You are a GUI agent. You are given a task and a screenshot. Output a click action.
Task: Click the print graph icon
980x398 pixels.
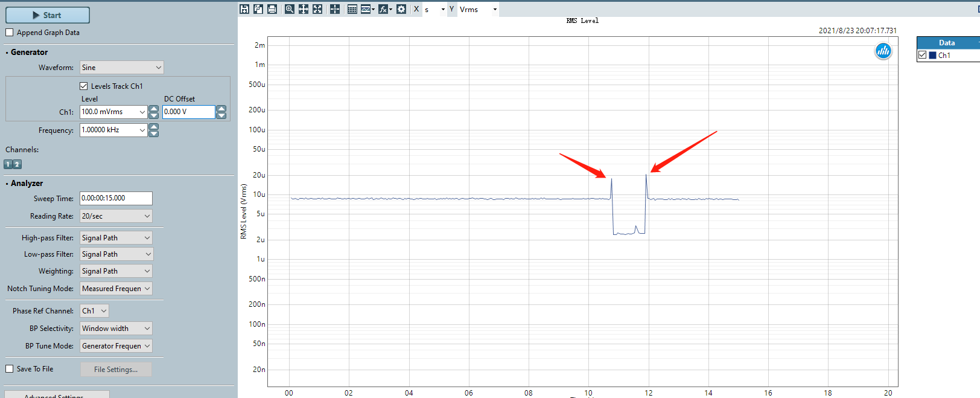[272, 9]
